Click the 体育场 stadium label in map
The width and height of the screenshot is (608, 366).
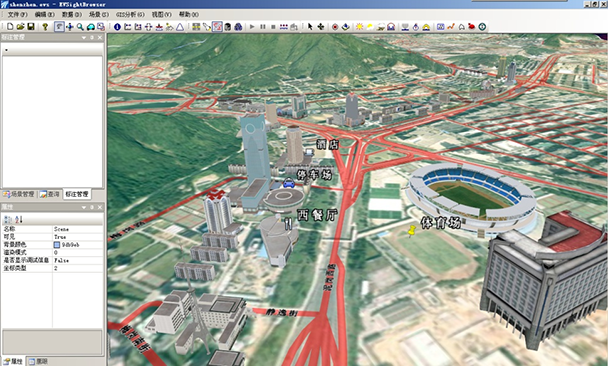click(441, 223)
